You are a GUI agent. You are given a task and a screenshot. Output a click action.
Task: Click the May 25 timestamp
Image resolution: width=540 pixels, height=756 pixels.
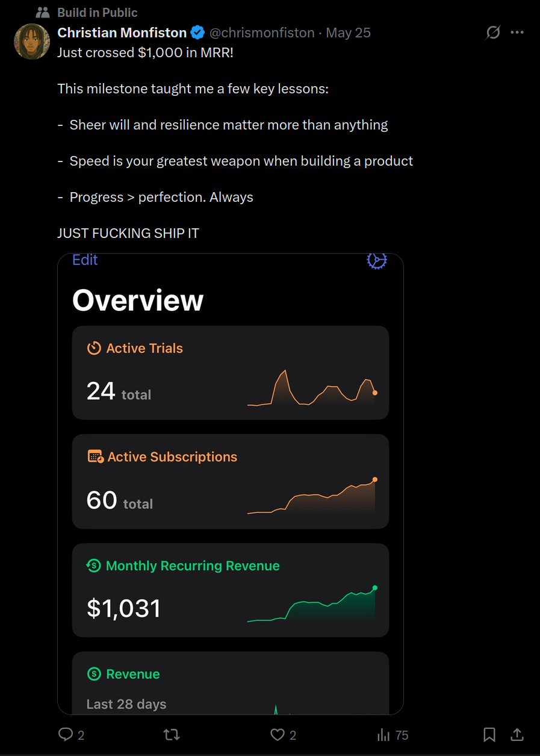click(348, 33)
